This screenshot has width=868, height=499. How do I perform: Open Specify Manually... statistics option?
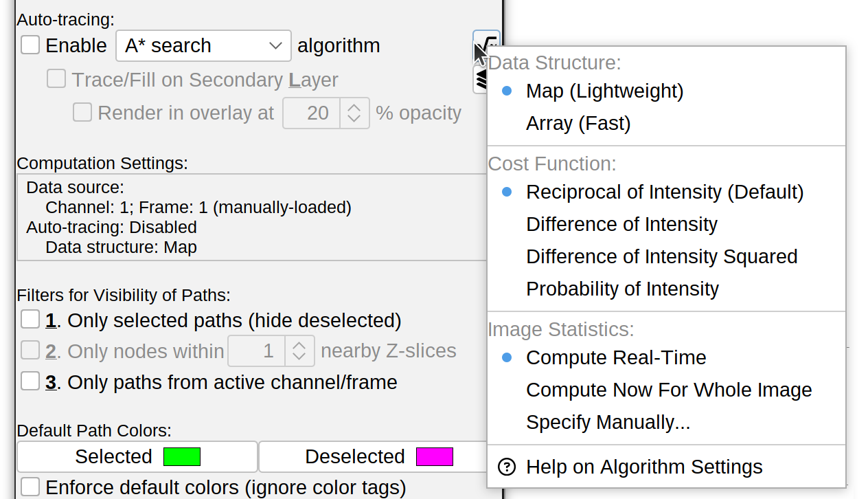pos(608,423)
